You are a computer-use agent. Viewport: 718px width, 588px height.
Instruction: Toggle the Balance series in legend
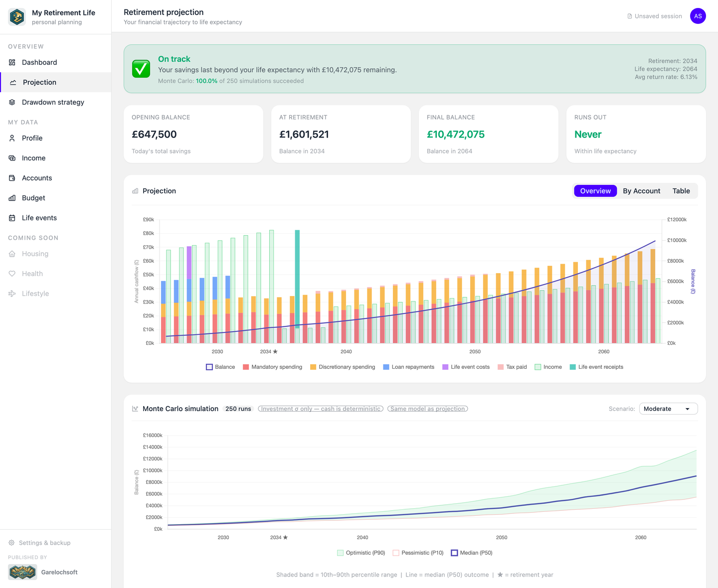click(x=220, y=367)
